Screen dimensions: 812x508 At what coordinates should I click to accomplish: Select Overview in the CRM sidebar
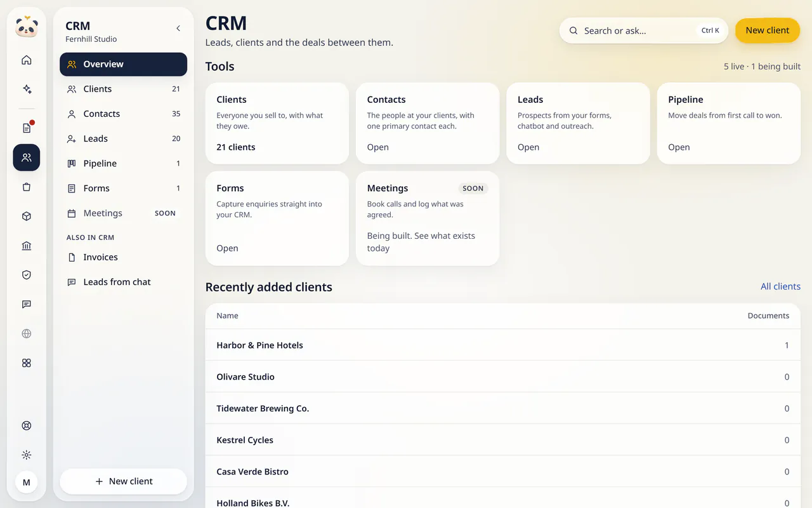[x=124, y=64]
